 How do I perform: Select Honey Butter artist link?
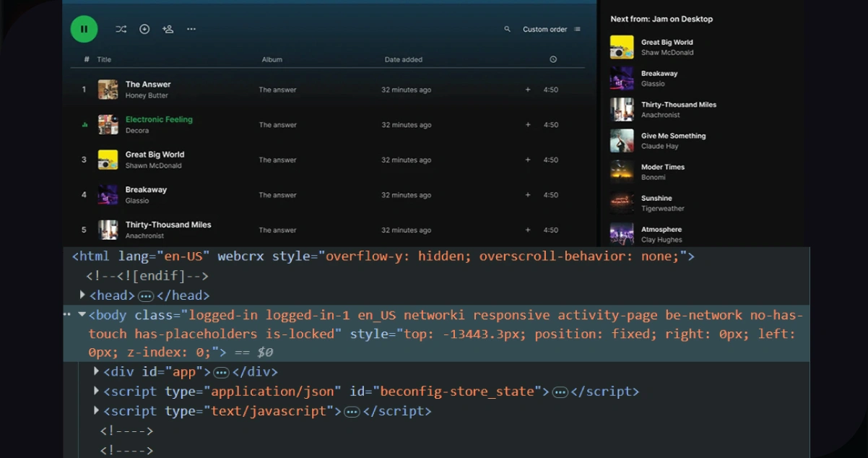[x=147, y=95]
